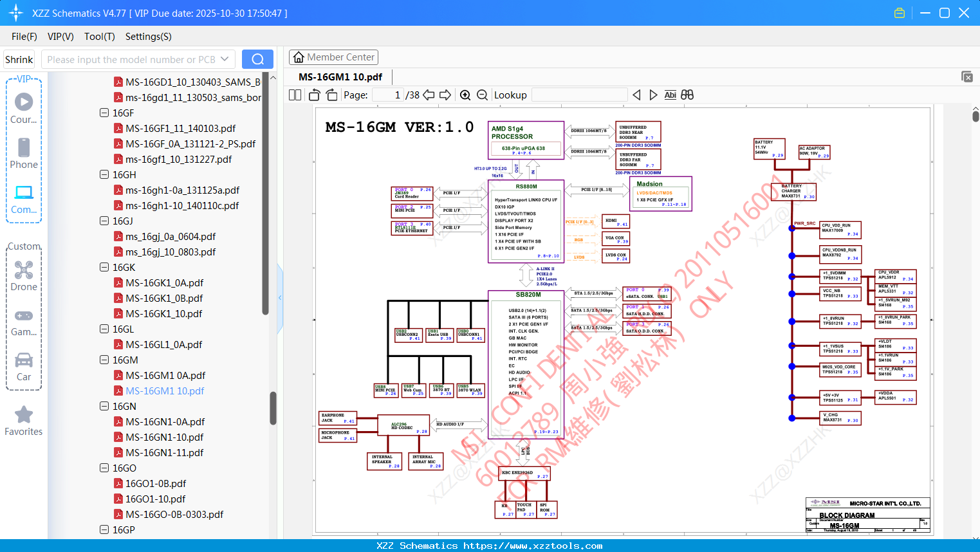Click the SB820M block in schematic
The height and width of the screenshot is (552, 980).
click(x=526, y=364)
